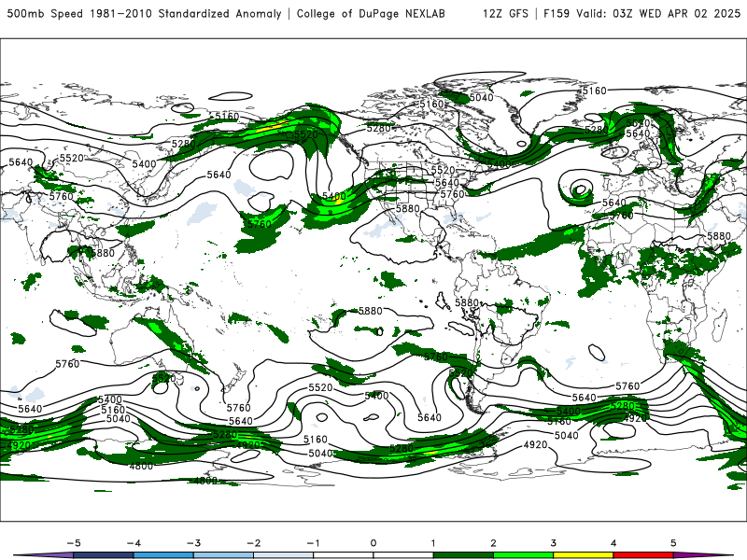This screenshot has width=747, height=560.
Task: Click the '2' colorbar tick label
Action: pos(494,543)
